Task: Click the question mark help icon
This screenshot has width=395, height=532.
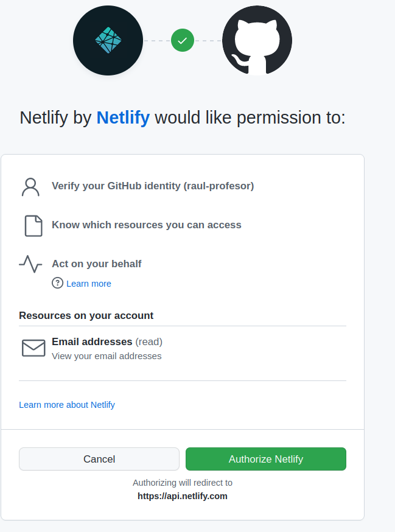Action: click(58, 283)
